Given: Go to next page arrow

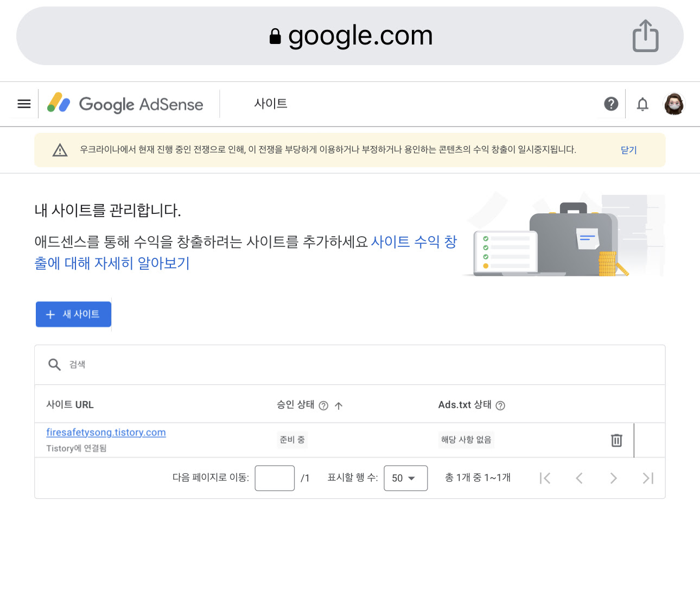Looking at the screenshot, I should point(613,478).
